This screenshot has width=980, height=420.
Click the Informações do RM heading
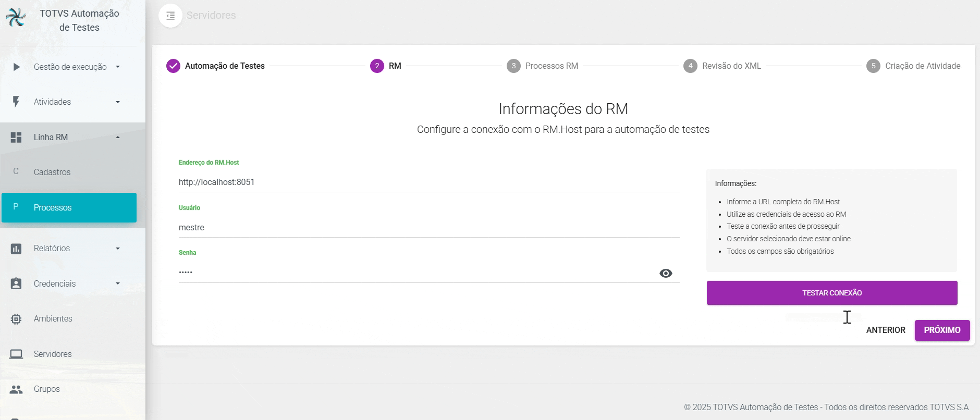(563, 109)
